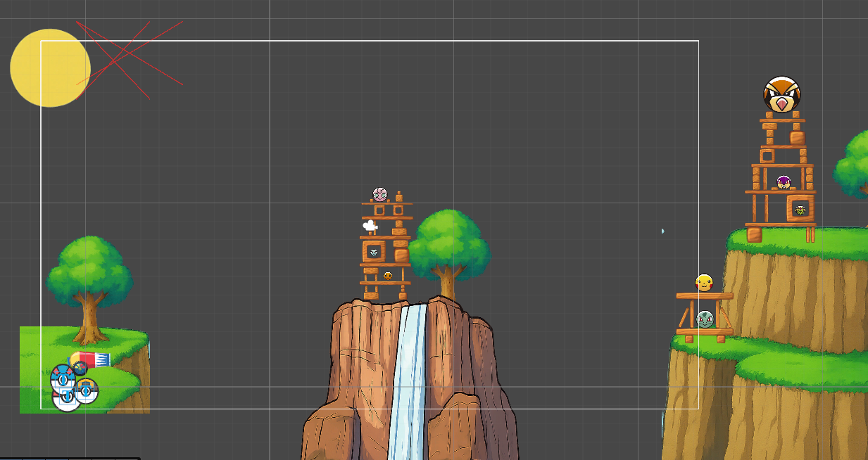Select the tree on the left grass island
The image size is (868, 460).
point(89,290)
